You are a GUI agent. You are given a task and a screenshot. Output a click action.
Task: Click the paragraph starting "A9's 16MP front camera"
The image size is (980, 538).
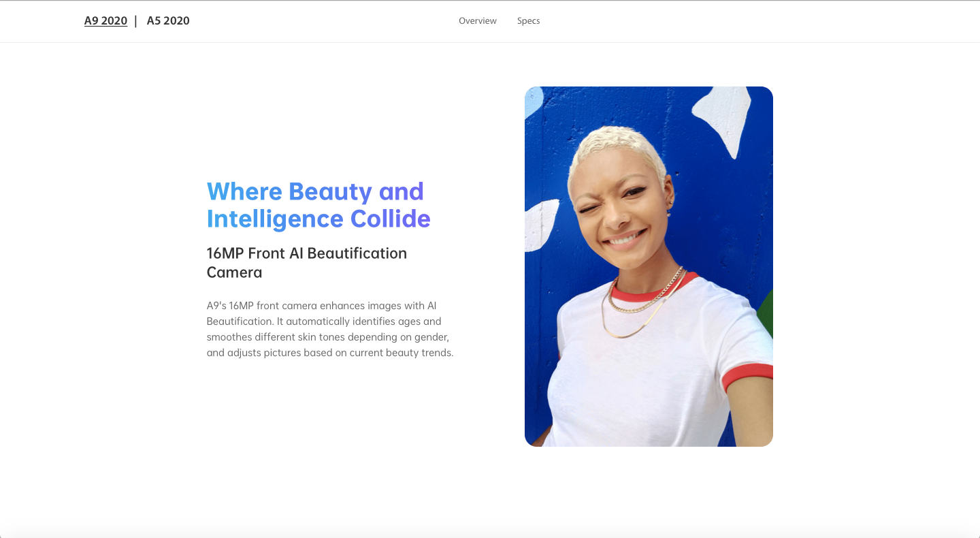(x=330, y=329)
